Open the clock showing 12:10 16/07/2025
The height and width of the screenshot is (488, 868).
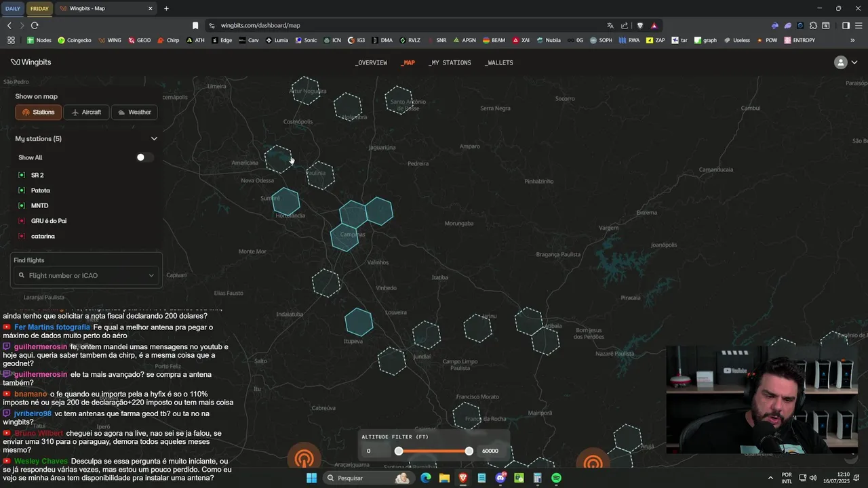point(837,478)
